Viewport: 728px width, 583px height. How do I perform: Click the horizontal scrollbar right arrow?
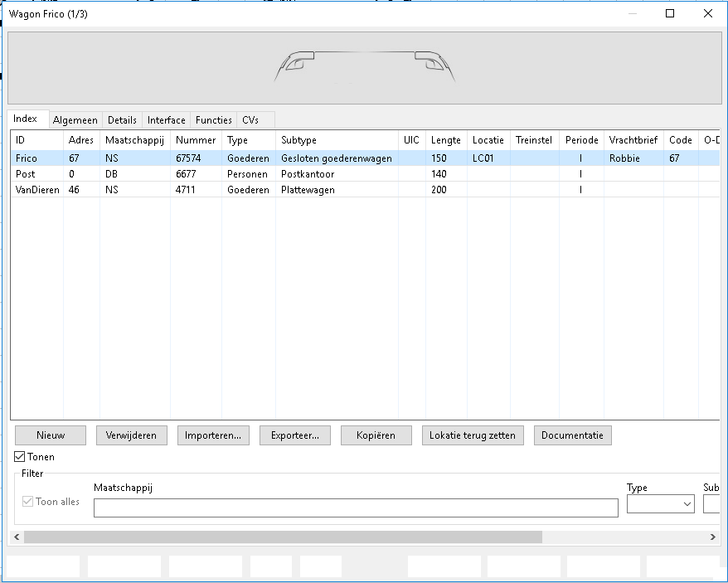pos(712,537)
